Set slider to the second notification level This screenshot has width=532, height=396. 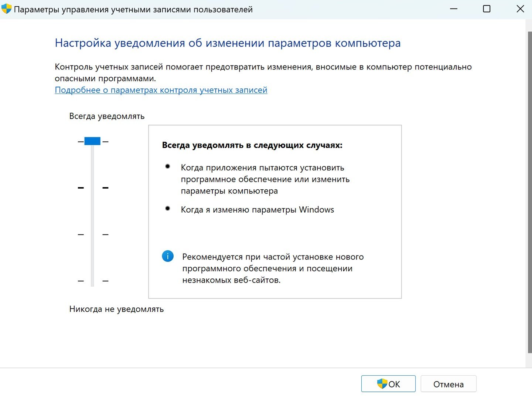(92, 188)
